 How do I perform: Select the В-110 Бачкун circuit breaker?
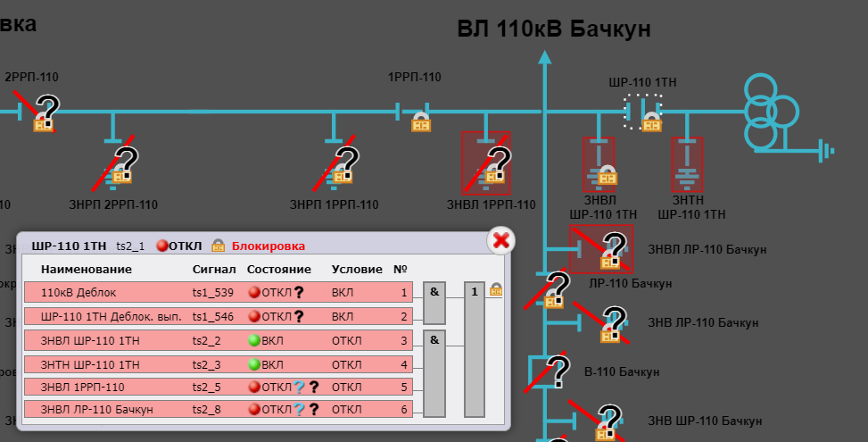tap(547, 370)
